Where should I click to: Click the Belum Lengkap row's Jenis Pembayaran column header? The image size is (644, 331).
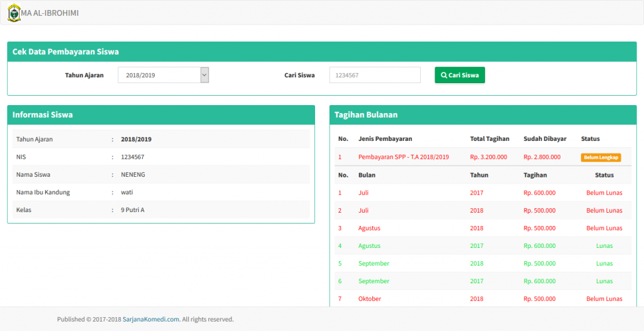(x=386, y=139)
